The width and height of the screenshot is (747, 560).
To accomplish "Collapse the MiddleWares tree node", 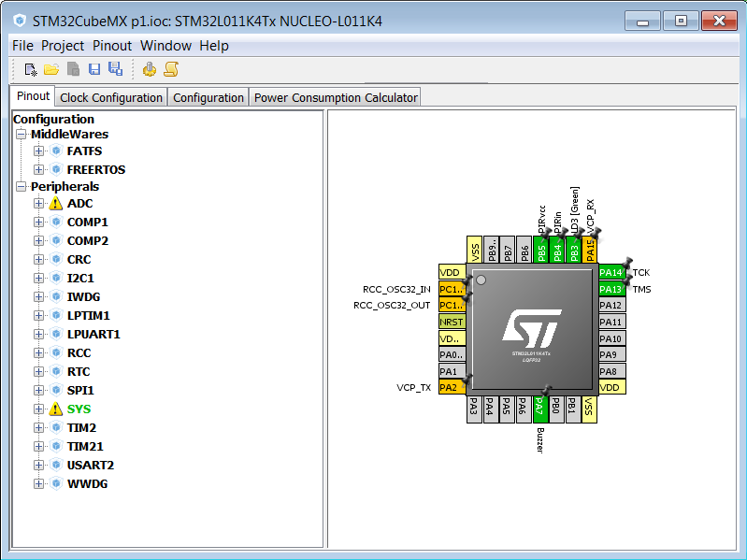I will [21, 135].
